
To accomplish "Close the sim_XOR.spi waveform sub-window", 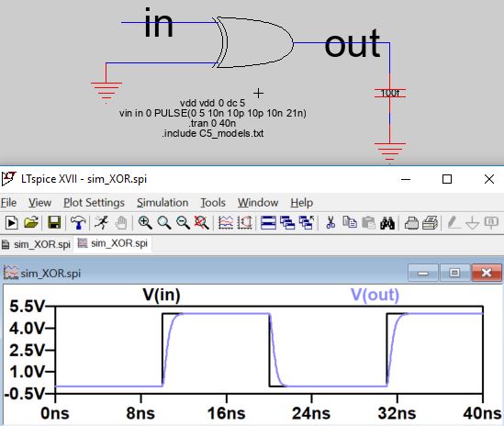I will pyautogui.click(x=487, y=273).
